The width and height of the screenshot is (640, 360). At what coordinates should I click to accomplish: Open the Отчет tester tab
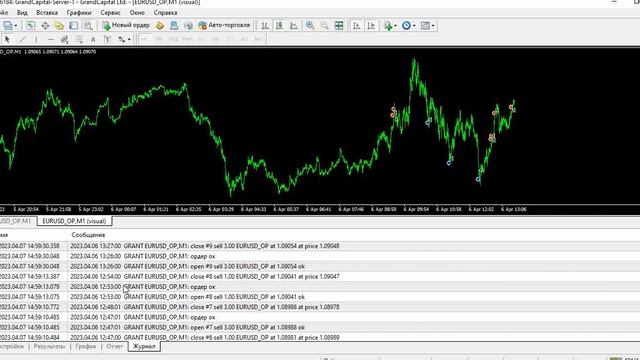(115, 347)
